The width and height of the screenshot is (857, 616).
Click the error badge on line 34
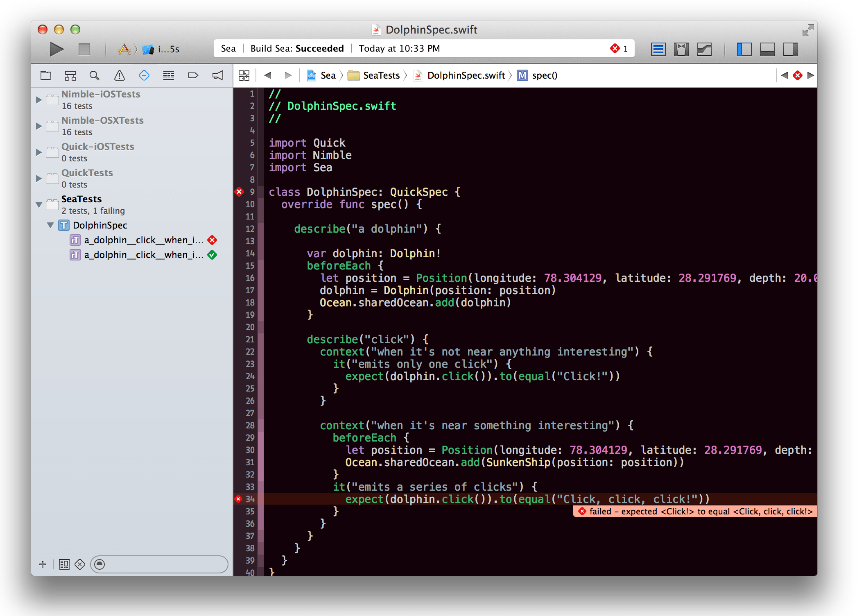(x=239, y=499)
